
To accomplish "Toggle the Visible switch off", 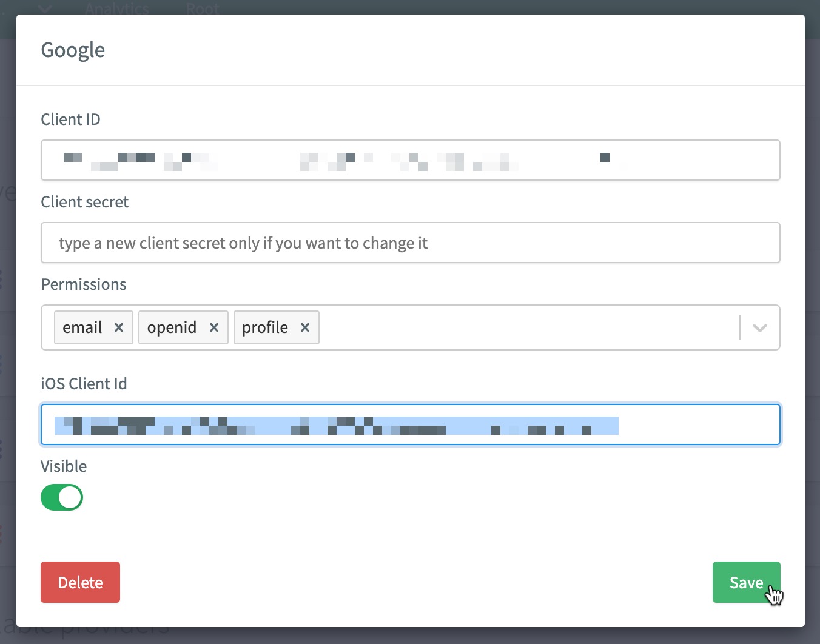I will (x=62, y=497).
